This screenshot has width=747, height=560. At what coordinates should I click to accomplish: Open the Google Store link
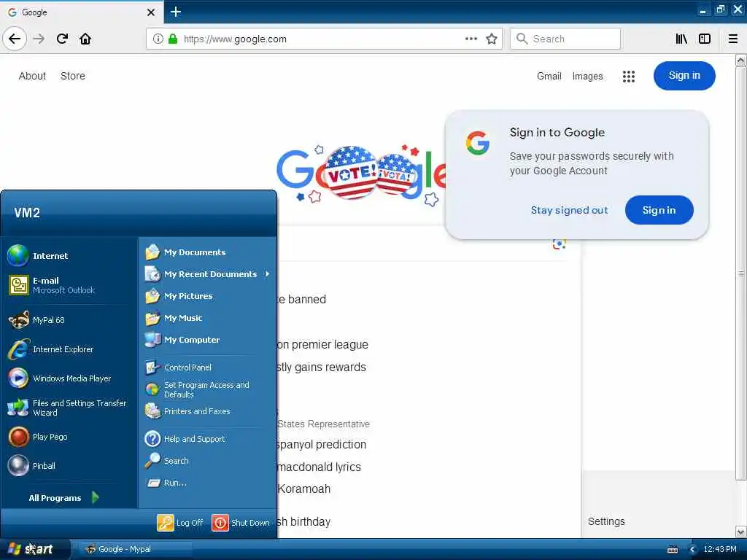point(73,76)
